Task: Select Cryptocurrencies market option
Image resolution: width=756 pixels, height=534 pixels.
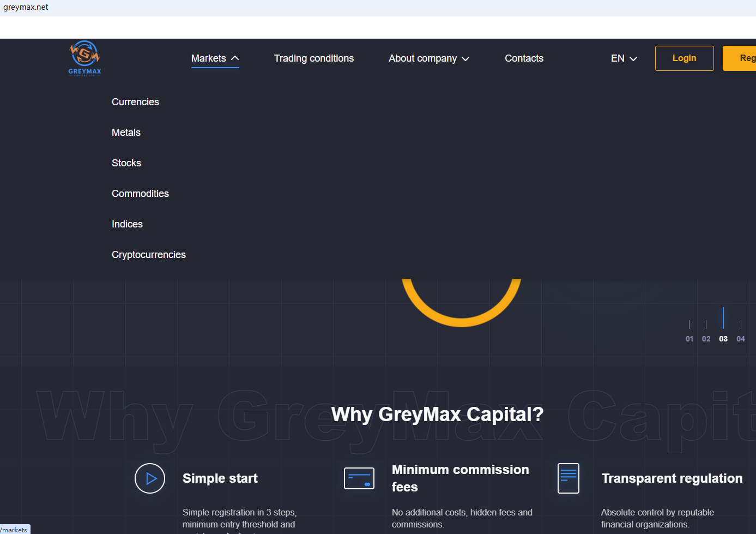Action: coord(149,255)
